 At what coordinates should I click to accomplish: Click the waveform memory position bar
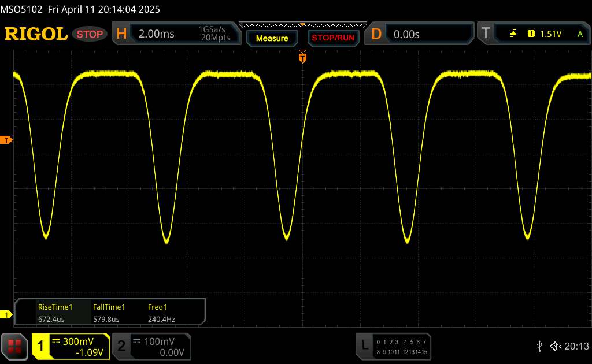tap(303, 25)
